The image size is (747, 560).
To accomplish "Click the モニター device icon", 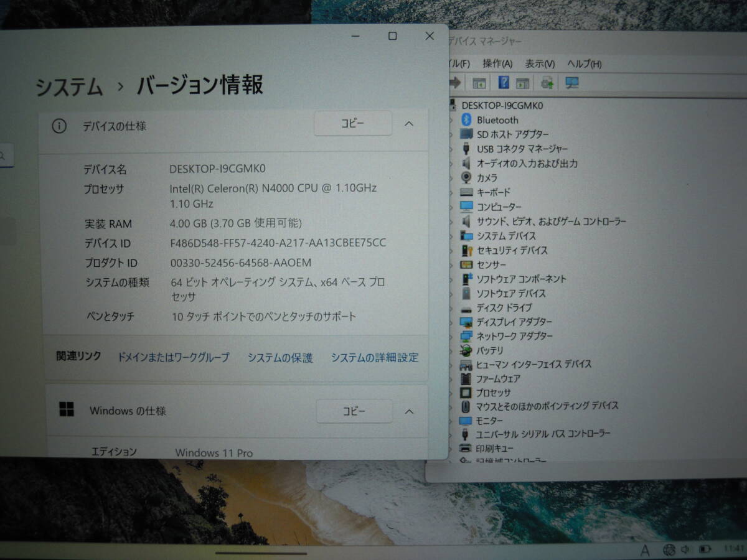I will [466, 421].
